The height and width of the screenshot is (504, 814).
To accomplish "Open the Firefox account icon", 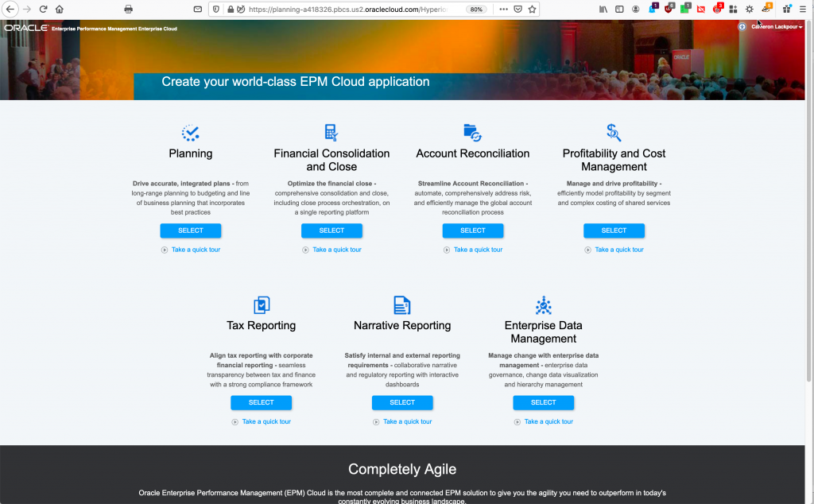I will [x=635, y=10].
